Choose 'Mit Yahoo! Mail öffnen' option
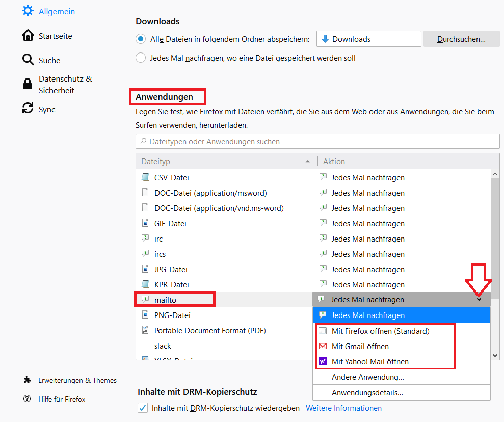This screenshot has height=423, width=504. (370, 362)
